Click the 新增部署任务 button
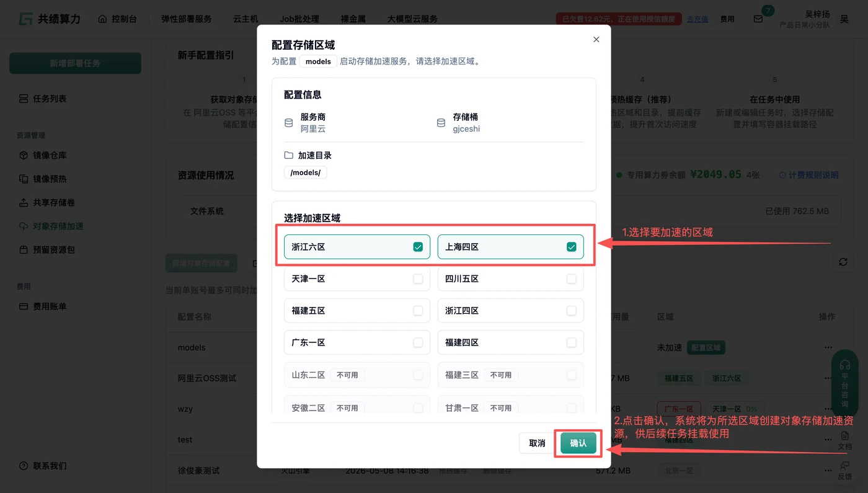Screen dimensions: 868x493 pyautogui.click(x=75, y=63)
